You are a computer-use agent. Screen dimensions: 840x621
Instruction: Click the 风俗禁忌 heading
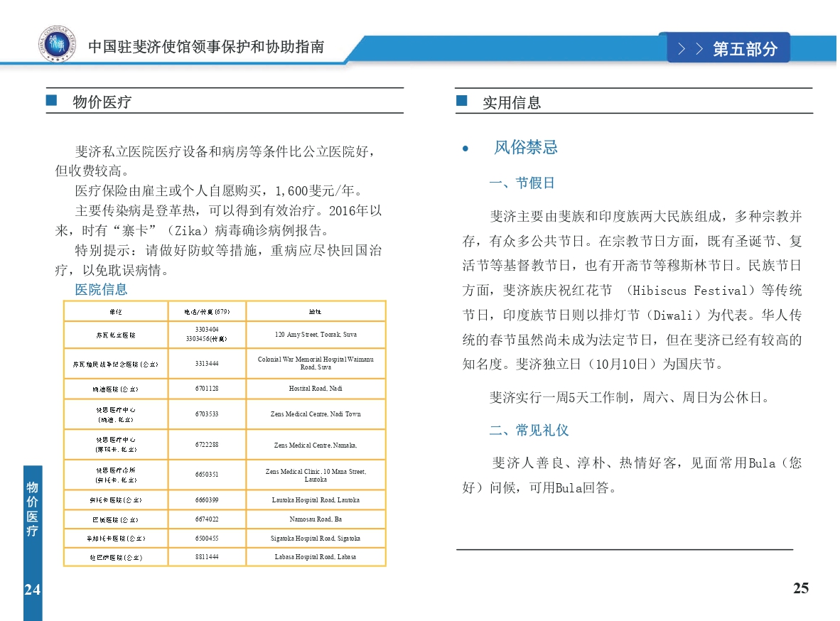tap(526, 148)
